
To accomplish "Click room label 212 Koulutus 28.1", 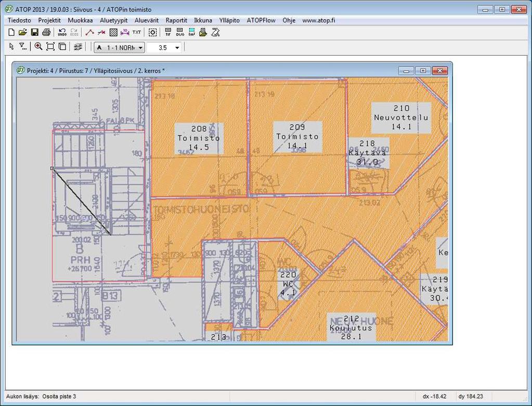I will click(351, 328).
